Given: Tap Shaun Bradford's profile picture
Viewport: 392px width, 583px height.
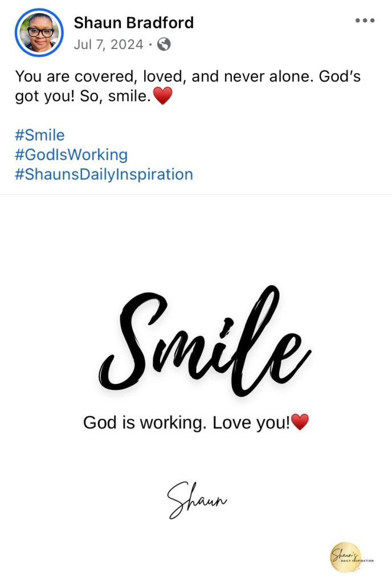Looking at the screenshot, I should point(39,32).
